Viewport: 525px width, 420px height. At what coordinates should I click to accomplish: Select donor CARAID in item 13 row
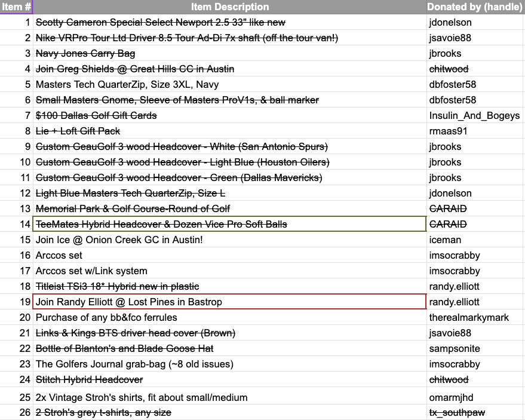click(x=476, y=209)
